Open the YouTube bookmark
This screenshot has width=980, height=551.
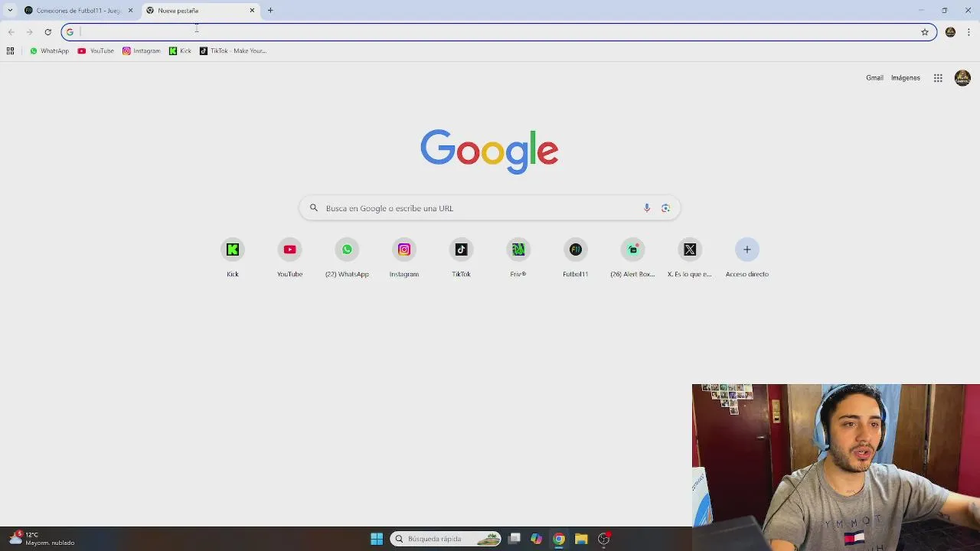pos(96,51)
